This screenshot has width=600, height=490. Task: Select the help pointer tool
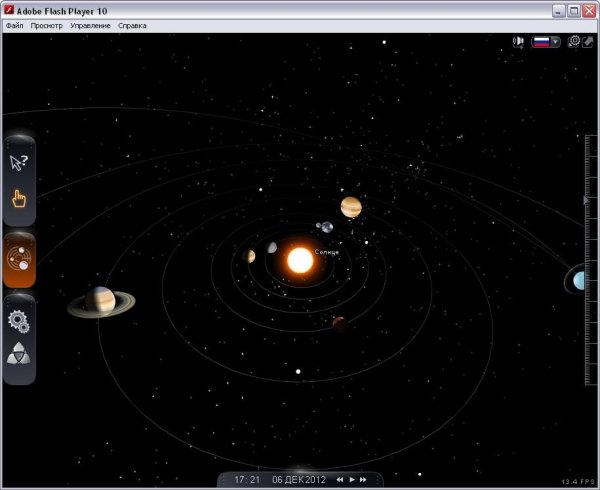(x=19, y=162)
